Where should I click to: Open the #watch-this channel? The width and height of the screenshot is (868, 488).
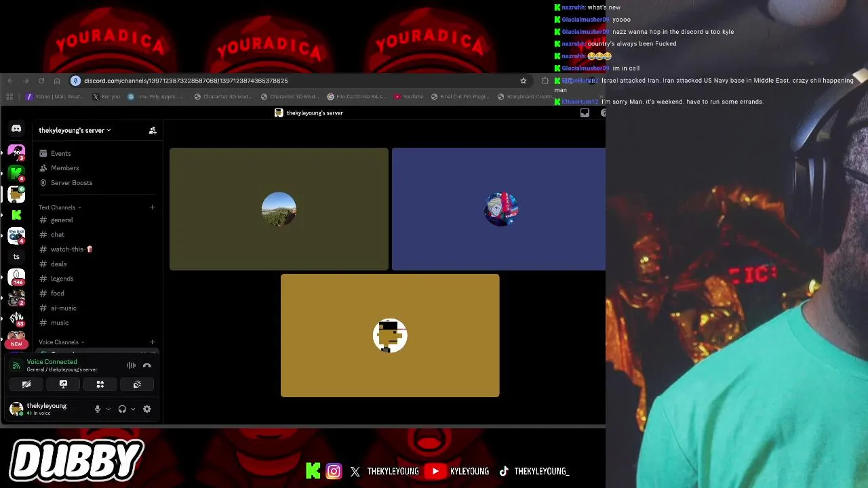point(97,249)
